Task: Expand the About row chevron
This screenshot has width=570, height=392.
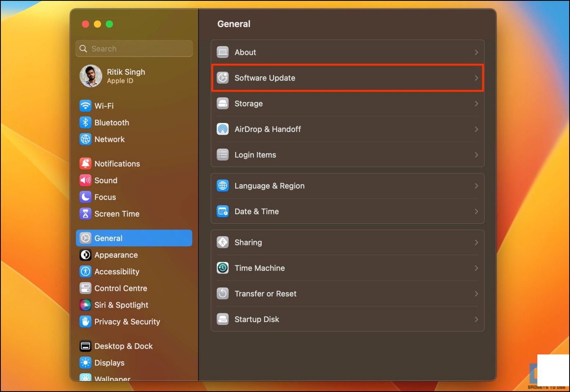Action: (476, 52)
